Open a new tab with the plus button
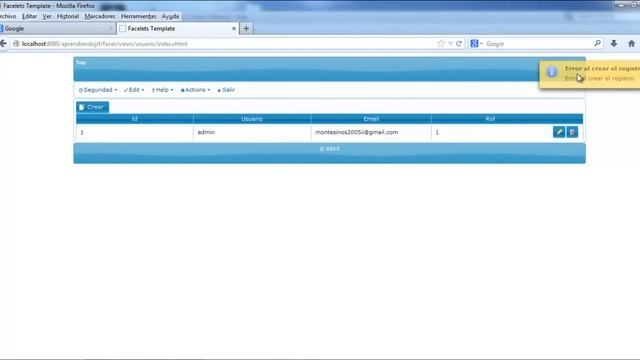The width and height of the screenshot is (640, 360). point(246,29)
